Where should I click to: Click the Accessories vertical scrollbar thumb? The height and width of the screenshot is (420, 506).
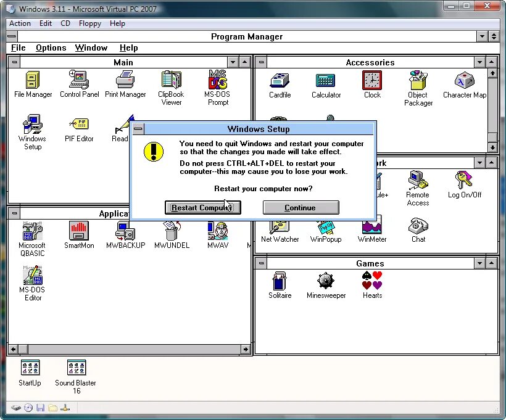point(492,138)
